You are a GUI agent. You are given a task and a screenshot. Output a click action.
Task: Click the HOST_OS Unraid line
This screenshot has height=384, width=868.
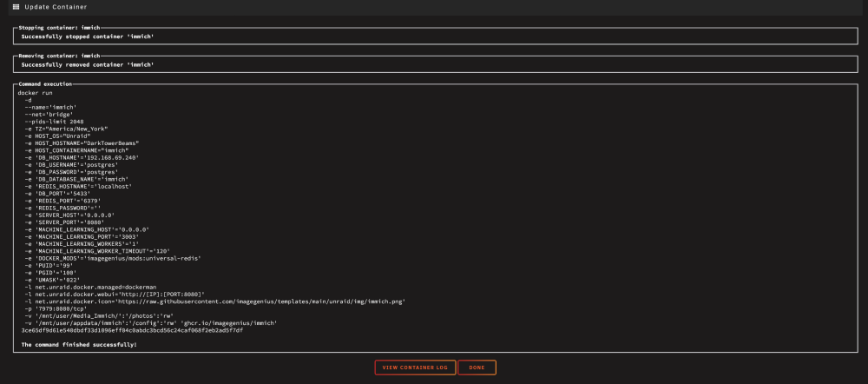57,136
